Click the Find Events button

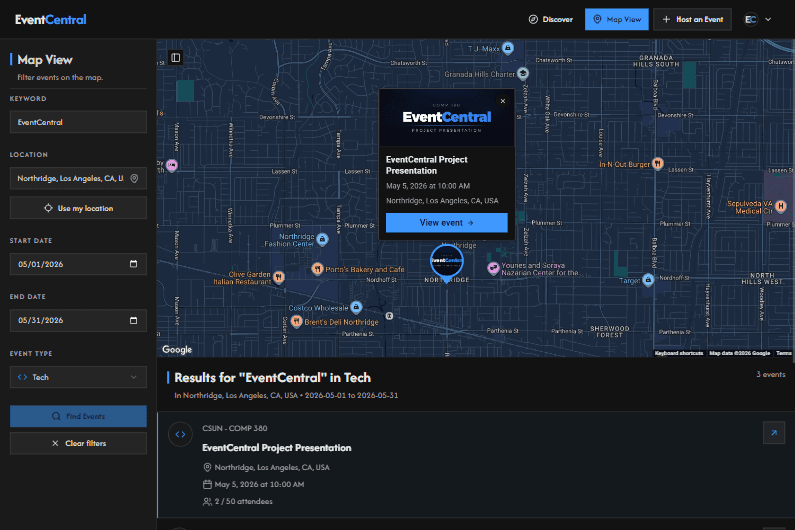(78, 416)
